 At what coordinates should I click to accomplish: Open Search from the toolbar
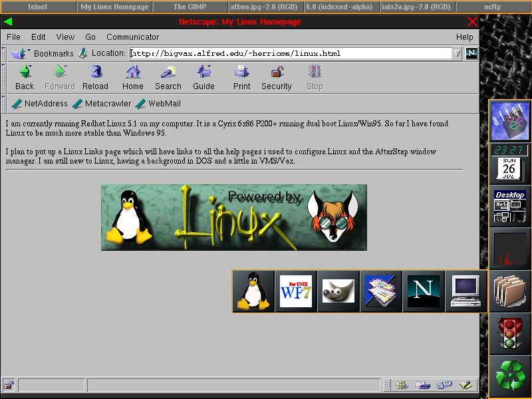[x=168, y=72]
